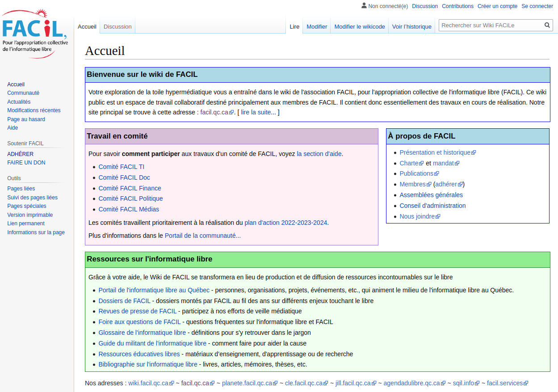Click wiki.facil.qc.ca address link
558x392 pixels.
click(x=151, y=383)
